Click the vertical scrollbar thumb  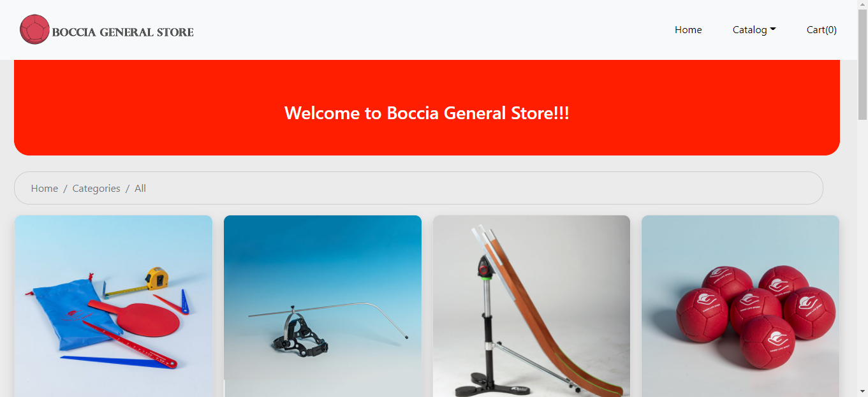tap(862, 65)
